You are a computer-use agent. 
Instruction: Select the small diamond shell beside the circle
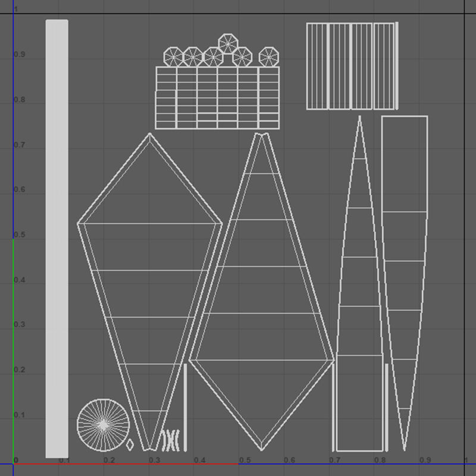pos(130,444)
